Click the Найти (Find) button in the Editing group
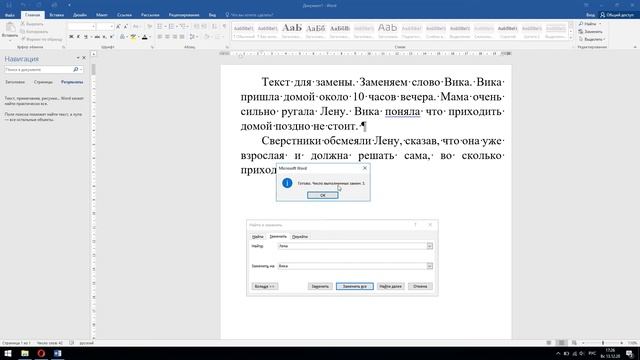This screenshot has height=360, width=640. 588,24
